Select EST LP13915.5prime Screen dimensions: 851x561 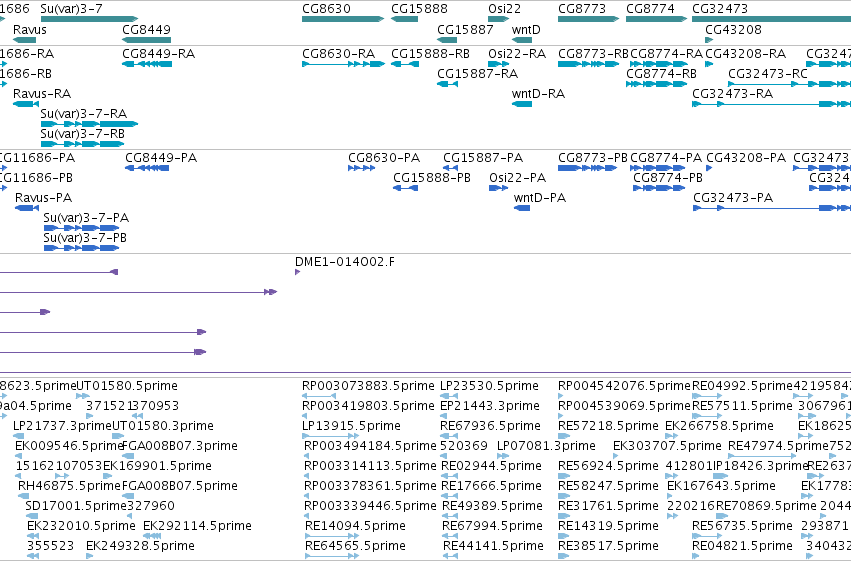(x=331, y=436)
